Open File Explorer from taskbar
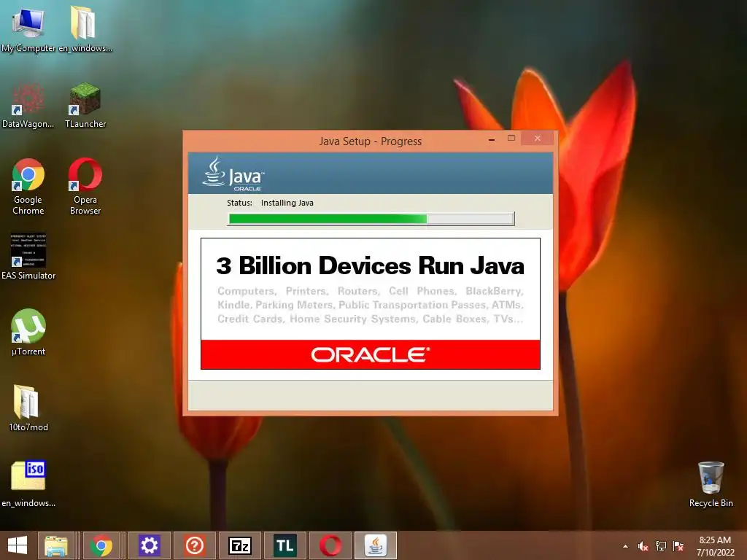747x560 pixels. (55, 545)
